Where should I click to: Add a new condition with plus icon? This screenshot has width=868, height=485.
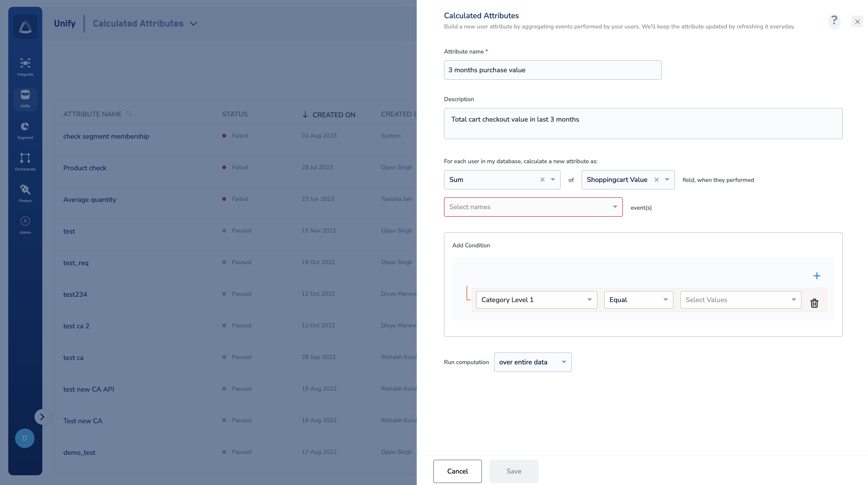(x=816, y=276)
